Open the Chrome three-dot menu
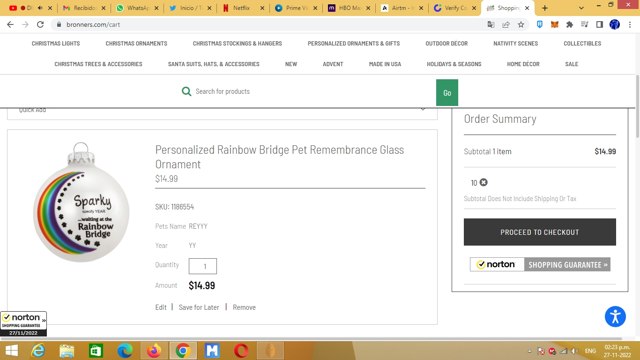640x360 pixels. pyautogui.click(x=630, y=24)
